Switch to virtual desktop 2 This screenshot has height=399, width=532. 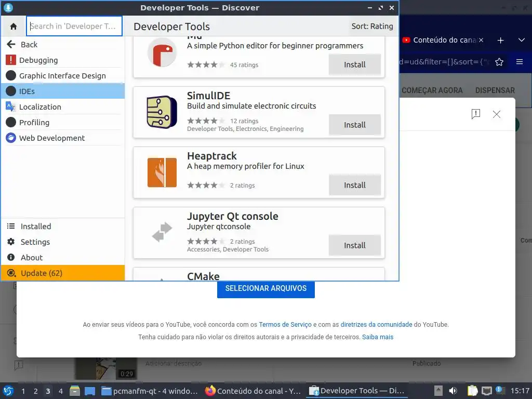(x=36, y=391)
